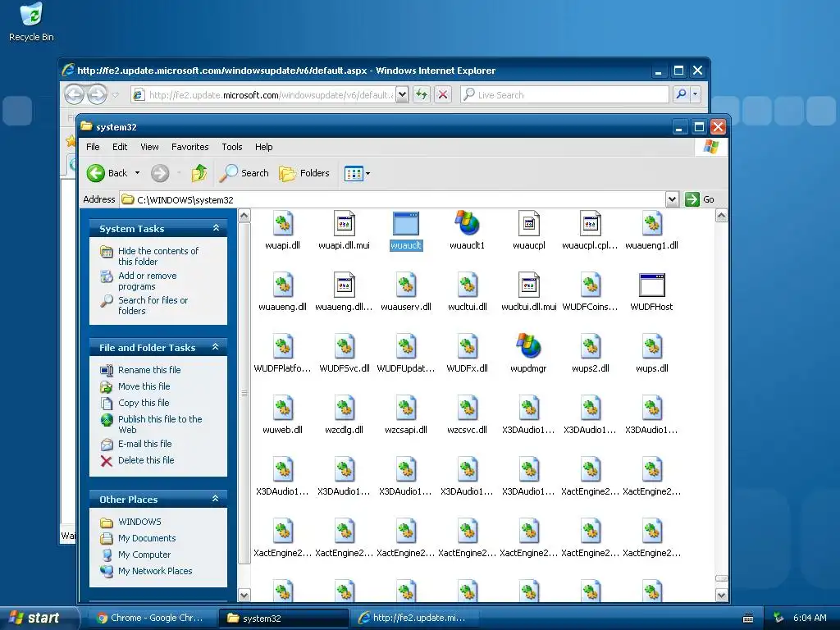
Task: Select the wucltui.dll.mui file icon
Action: pyautogui.click(x=529, y=285)
